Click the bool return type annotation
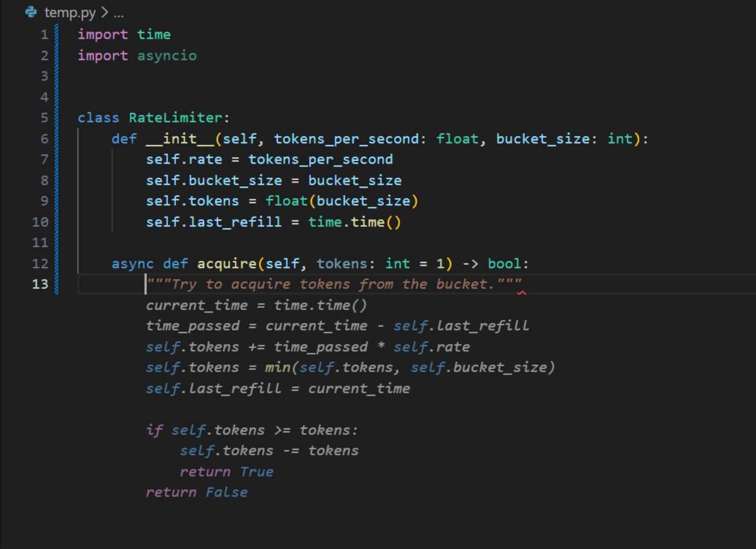 point(504,263)
